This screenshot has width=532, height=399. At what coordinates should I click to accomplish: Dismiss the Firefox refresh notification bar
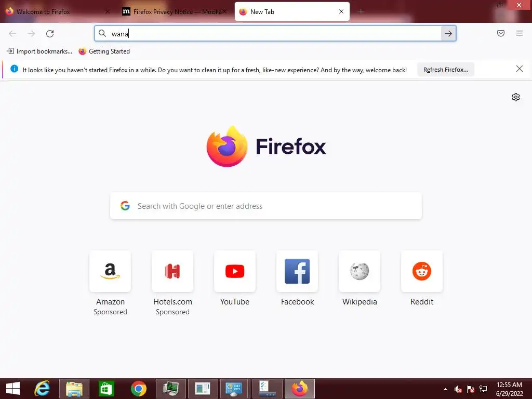(x=519, y=69)
